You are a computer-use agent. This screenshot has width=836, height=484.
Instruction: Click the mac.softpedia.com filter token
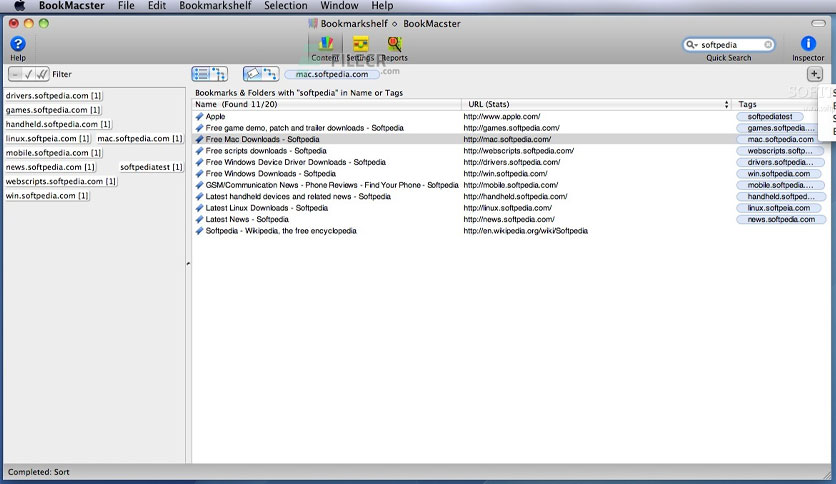(x=332, y=74)
